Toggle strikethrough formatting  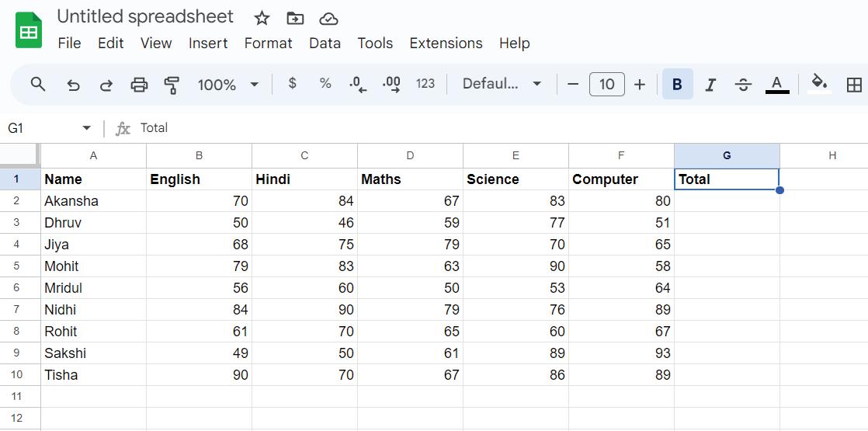pyautogui.click(x=743, y=85)
